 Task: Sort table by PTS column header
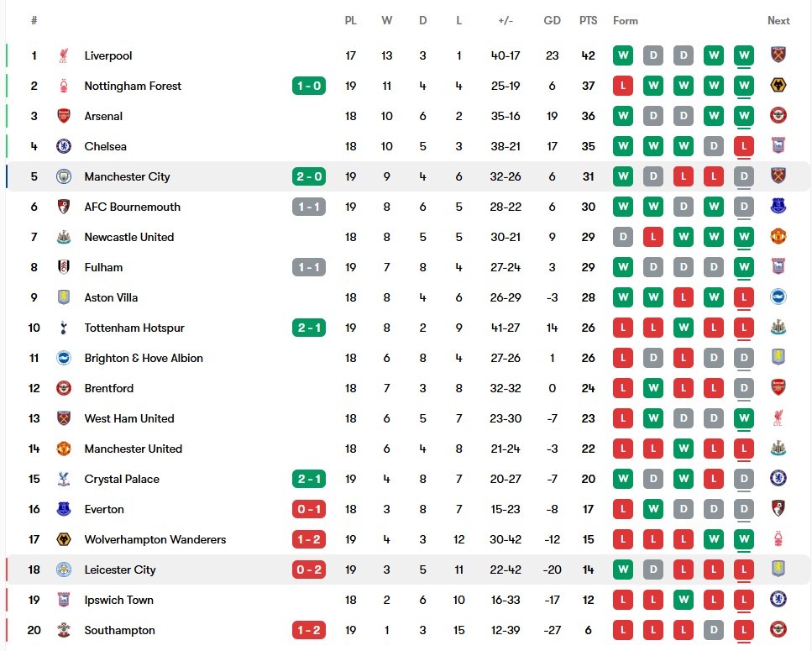589,21
